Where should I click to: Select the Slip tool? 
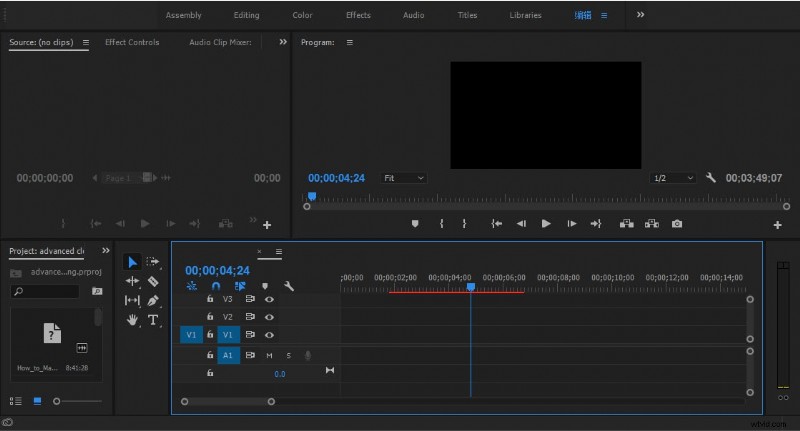tap(132, 300)
